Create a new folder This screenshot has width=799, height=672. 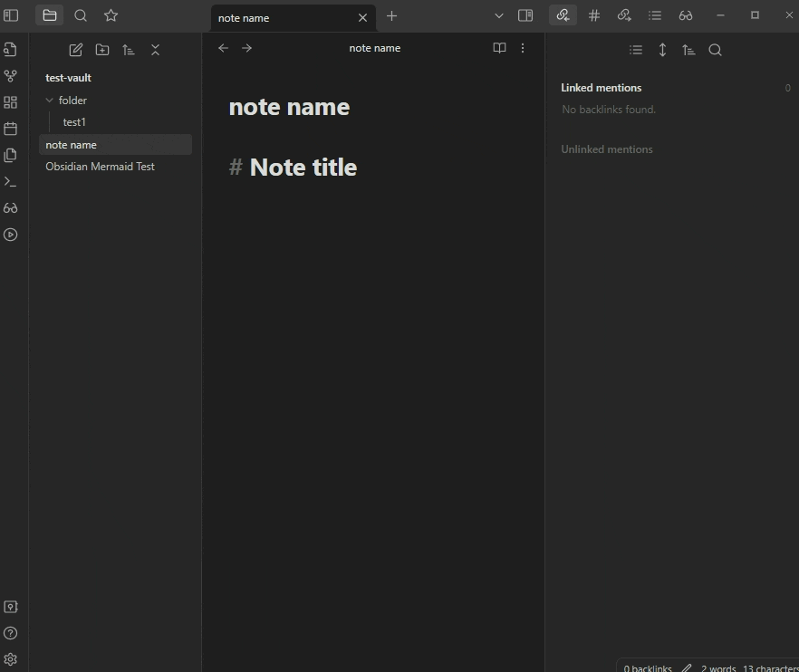pyautogui.click(x=102, y=49)
